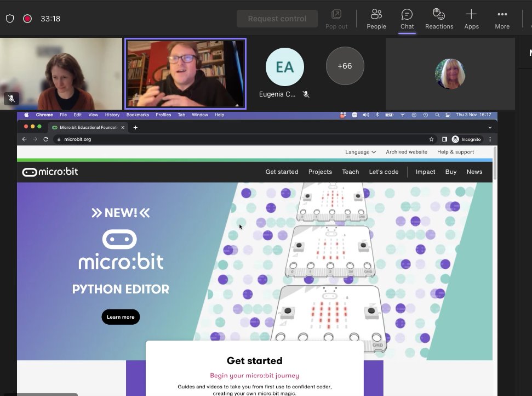Open the Edit menu
Viewport: 532px width, 396px height.
coord(78,115)
